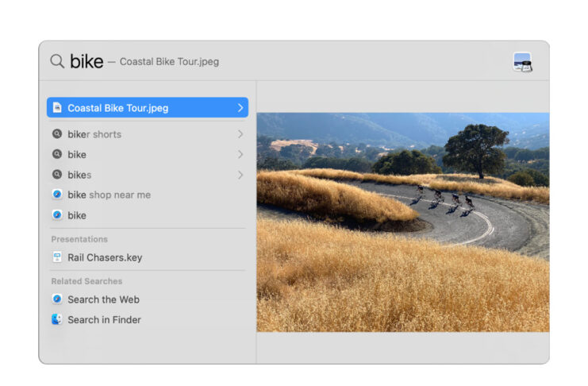Click the Finder icon beside Search in Finder
The height and width of the screenshot is (386, 588).
[57, 319]
